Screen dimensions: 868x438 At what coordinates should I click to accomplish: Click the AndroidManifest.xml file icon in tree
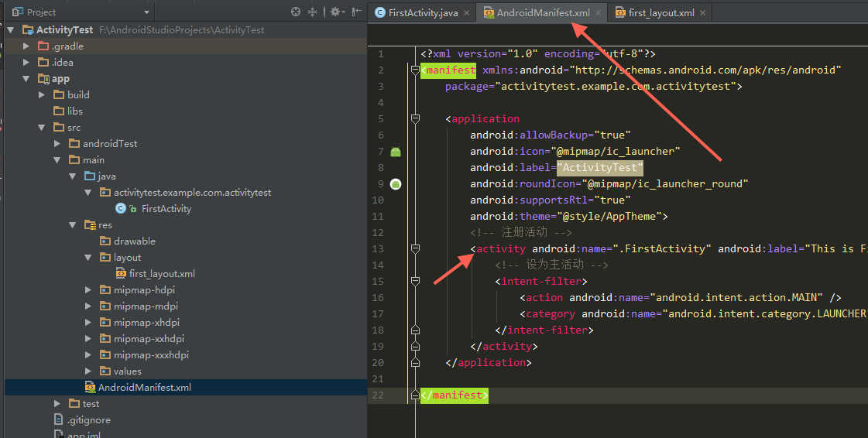90,387
